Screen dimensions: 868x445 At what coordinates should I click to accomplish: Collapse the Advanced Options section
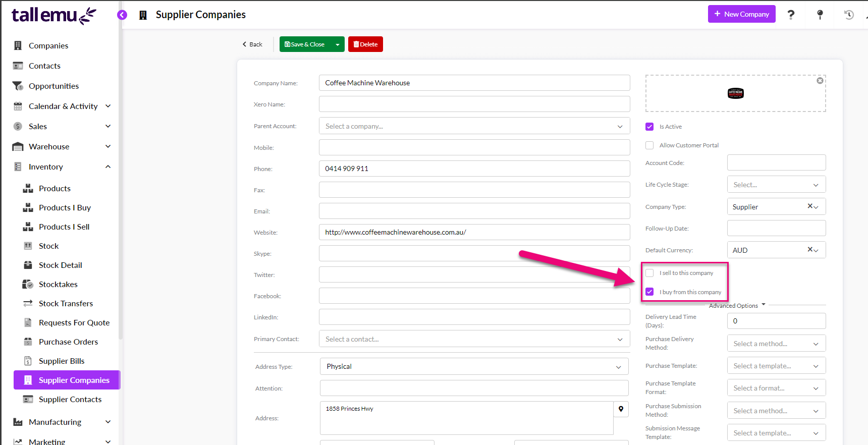tap(737, 305)
